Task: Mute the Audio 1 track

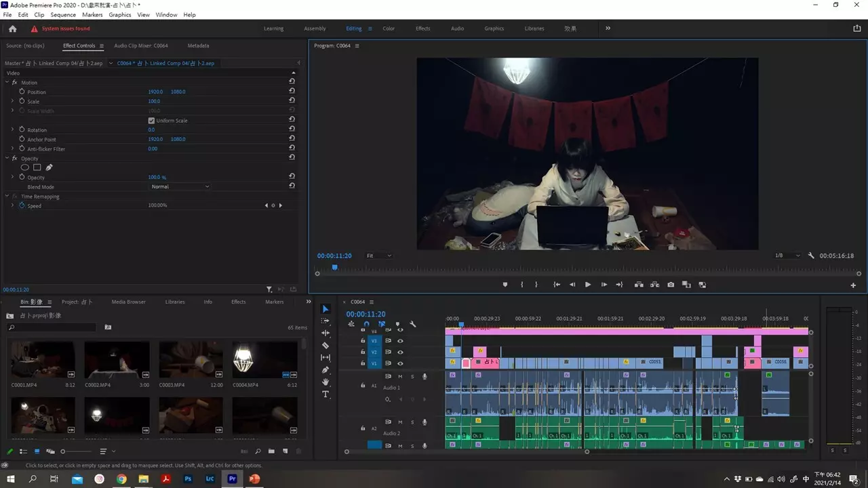Action: click(x=400, y=376)
